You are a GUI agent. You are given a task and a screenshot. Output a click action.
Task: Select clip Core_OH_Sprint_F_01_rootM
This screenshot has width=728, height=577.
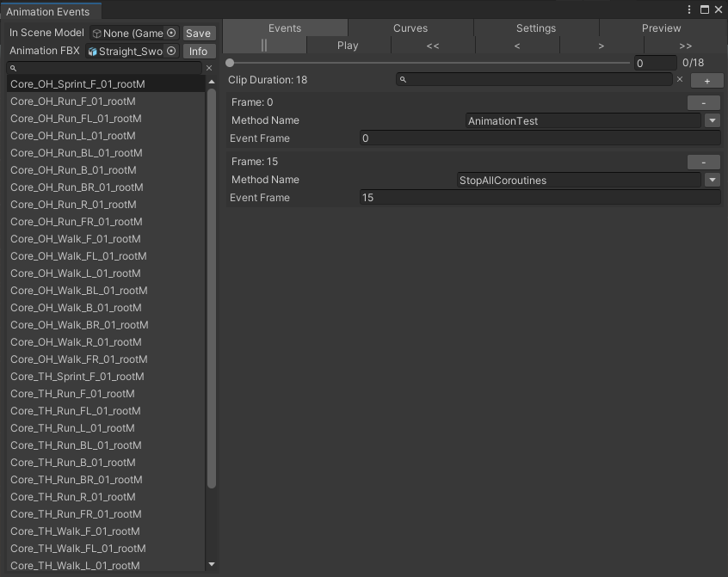(106, 84)
